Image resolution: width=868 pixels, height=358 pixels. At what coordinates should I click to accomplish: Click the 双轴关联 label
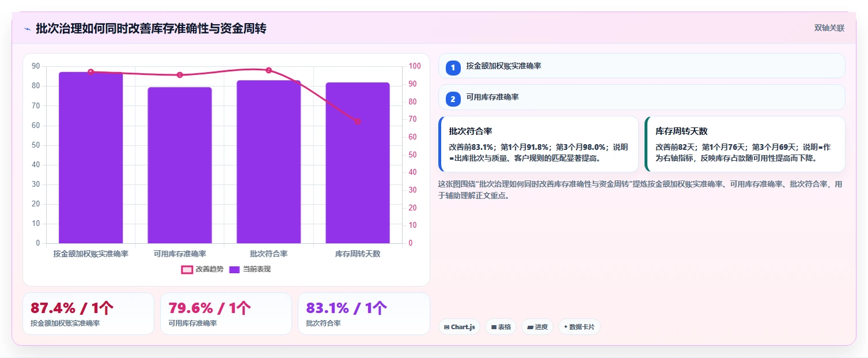click(829, 28)
